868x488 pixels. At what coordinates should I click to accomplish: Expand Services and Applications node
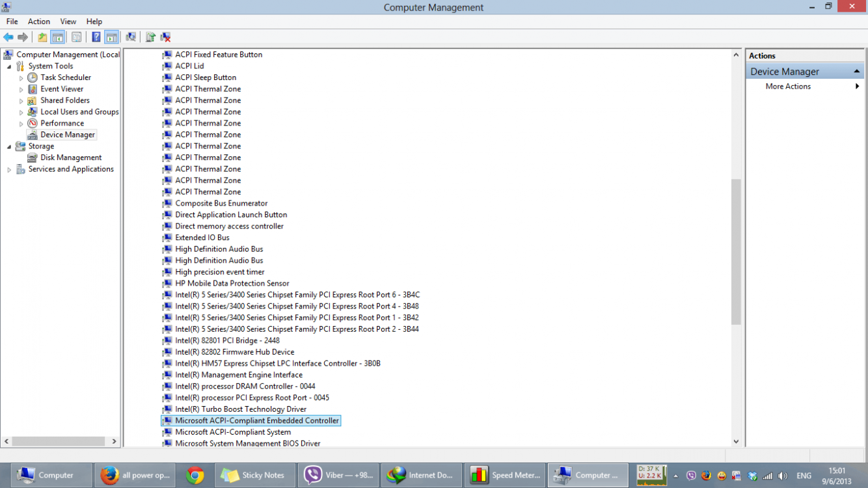tap(9, 169)
